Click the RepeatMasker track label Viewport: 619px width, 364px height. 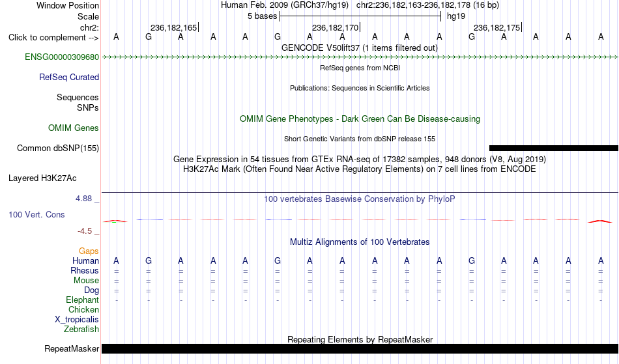(x=72, y=348)
